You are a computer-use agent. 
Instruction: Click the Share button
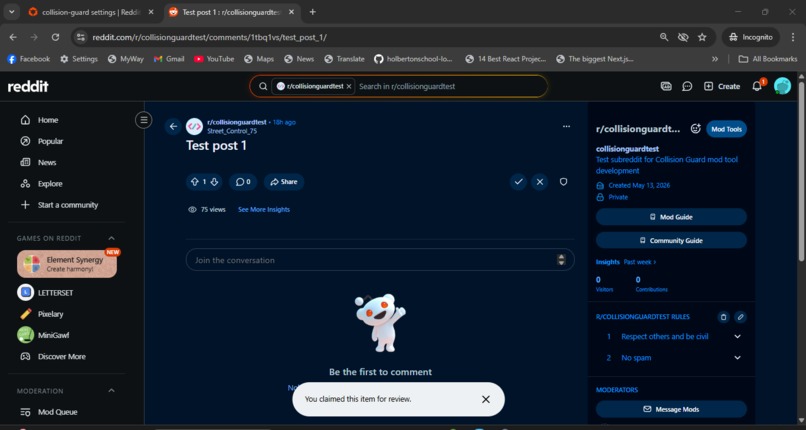pyautogui.click(x=284, y=182)
